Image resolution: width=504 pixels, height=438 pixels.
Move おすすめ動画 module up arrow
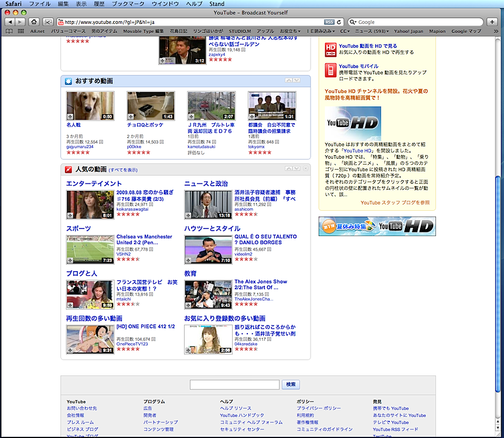(x=289, y=80)
